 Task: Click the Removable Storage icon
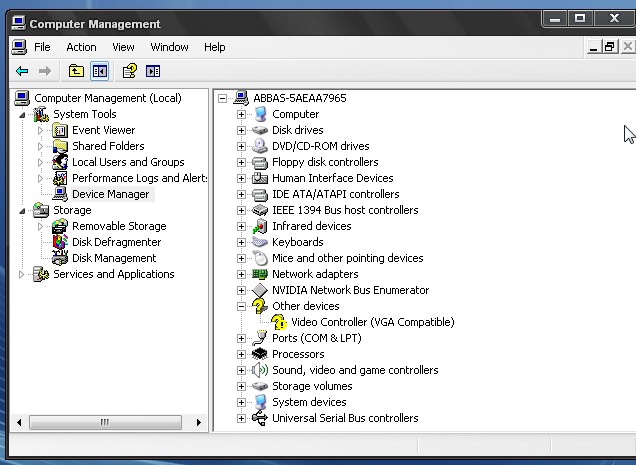tap(60, 226)
